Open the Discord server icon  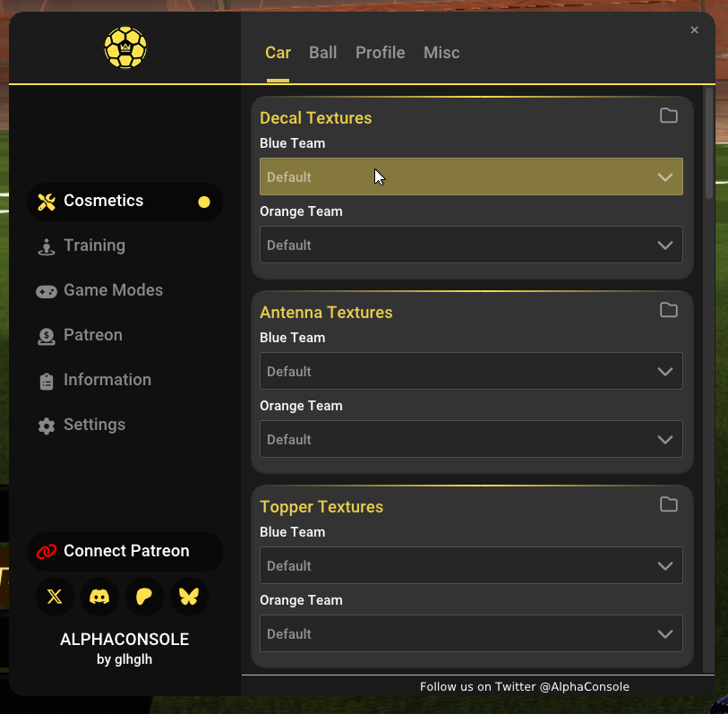[x=99, y=597]
